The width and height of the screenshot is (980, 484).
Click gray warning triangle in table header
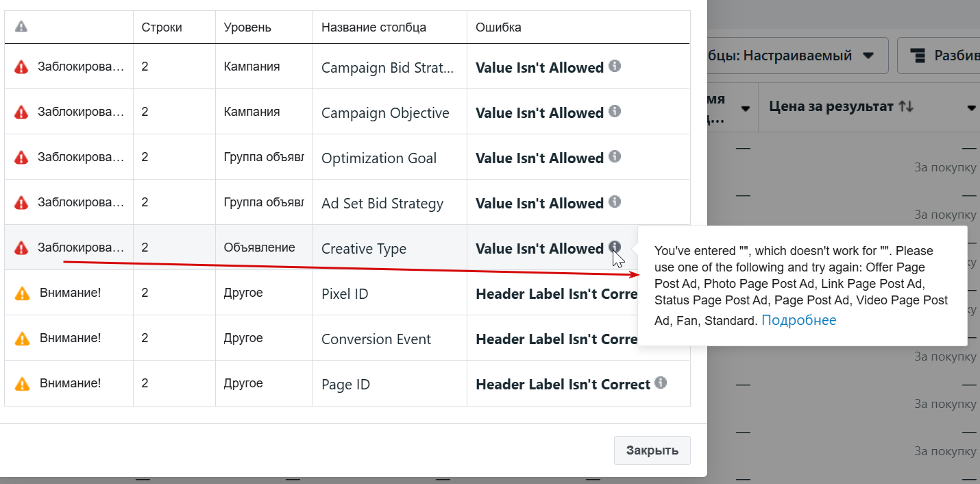[21, 27]
